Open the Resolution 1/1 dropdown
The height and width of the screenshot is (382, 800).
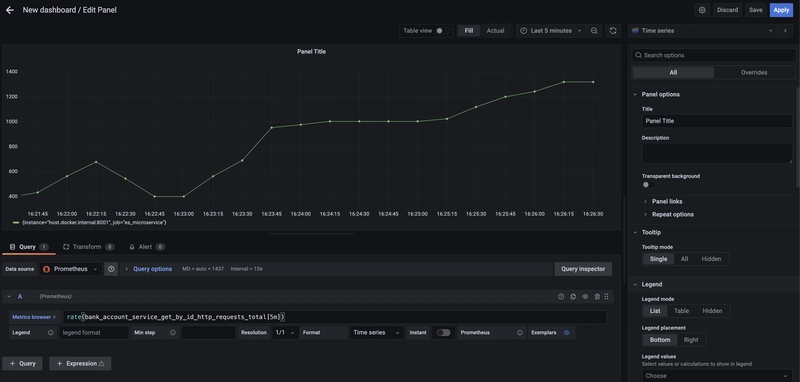(285, 333)
